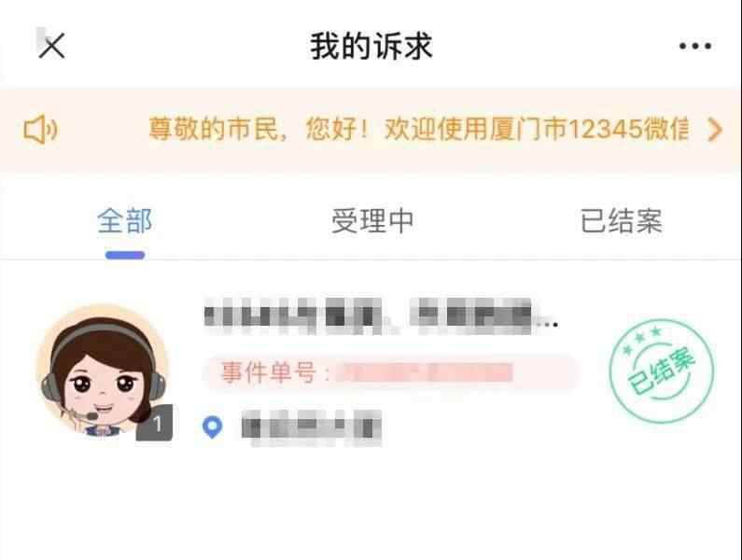Tap the blue indicator under 全部
Image resolution: width=742 pixels, height=560 pixels.
coord(125,255)
